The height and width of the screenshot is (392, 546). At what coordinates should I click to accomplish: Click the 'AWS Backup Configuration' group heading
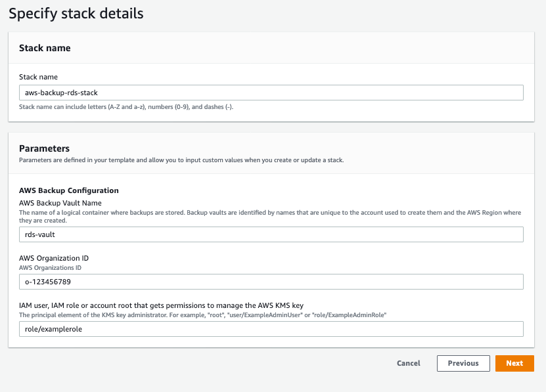pyautogui.click(x=69, y=190)
